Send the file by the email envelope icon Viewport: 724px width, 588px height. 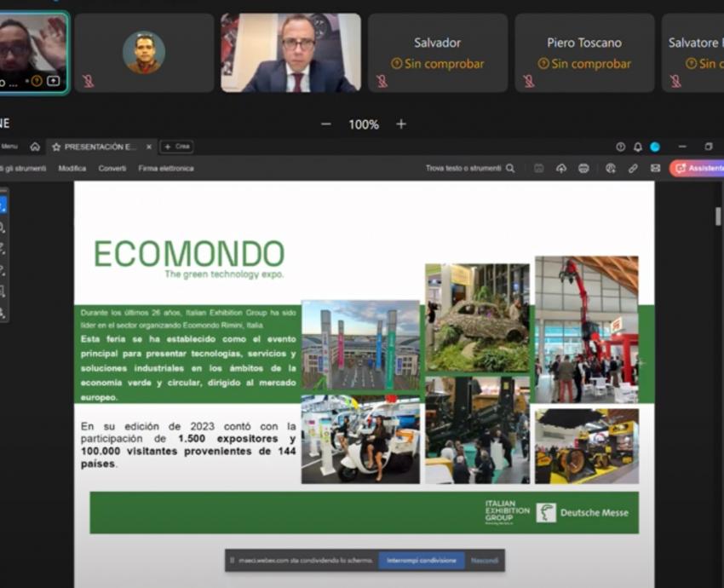[655, 168]
